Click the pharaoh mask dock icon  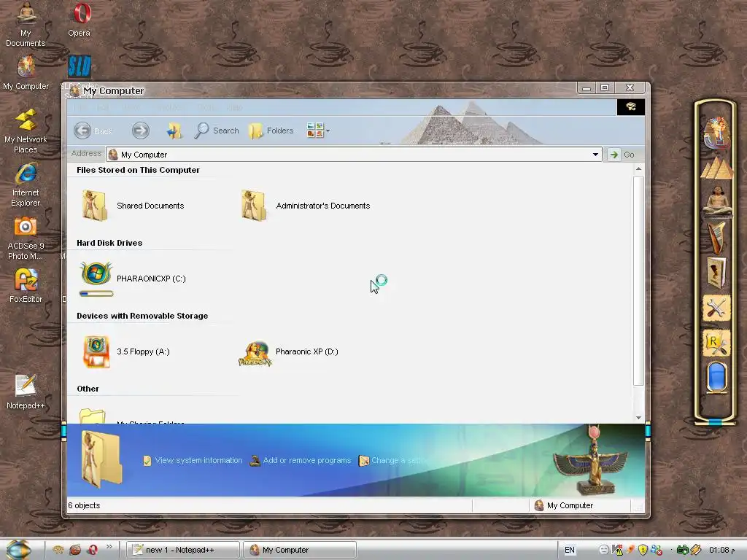(x=716, y=133)
